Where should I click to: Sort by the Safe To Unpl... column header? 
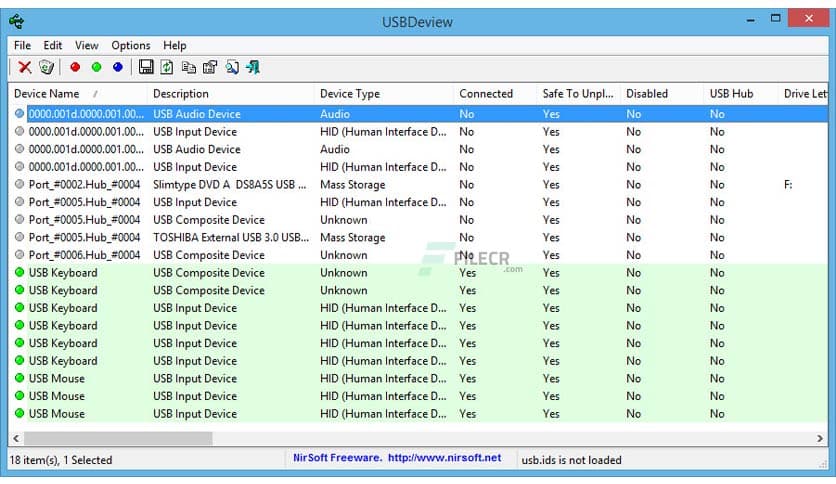point(579,94)
